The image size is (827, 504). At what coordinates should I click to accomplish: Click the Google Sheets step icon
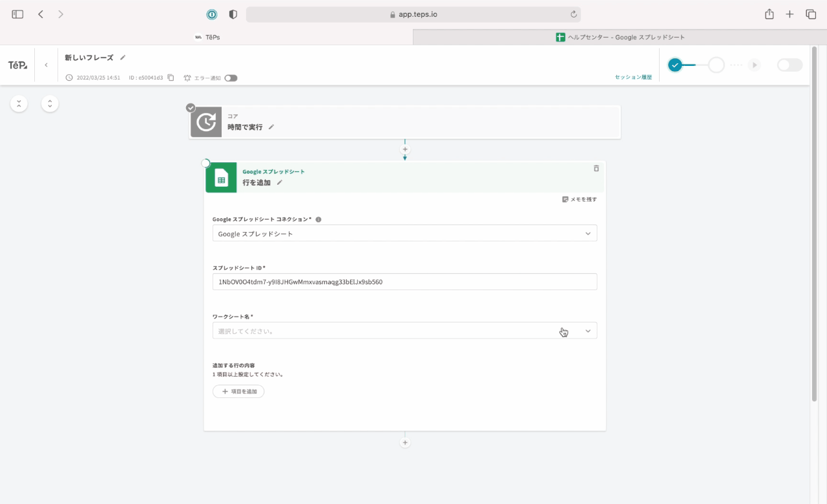(x=221, y=178)
